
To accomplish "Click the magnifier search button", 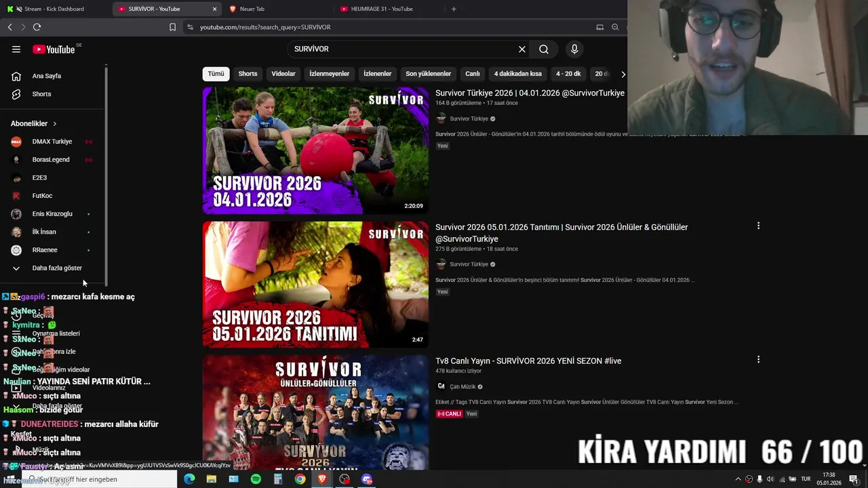I will [544, 49].
